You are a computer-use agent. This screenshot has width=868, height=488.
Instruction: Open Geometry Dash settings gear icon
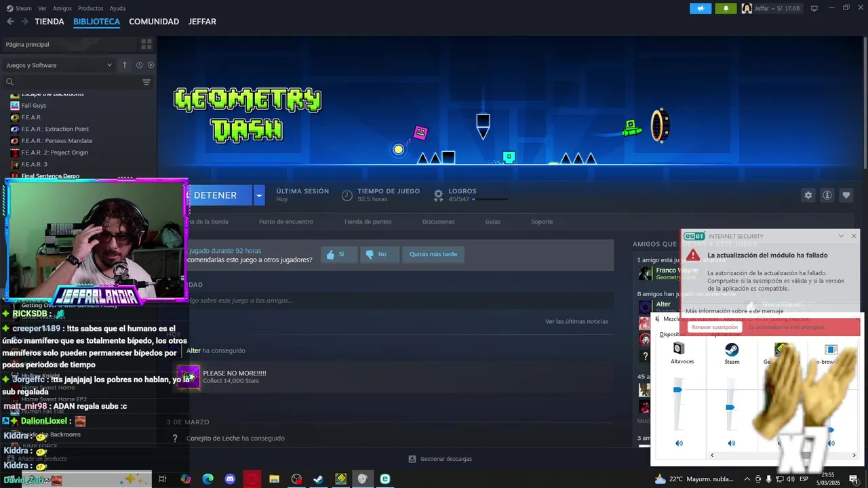pos(808,195)
